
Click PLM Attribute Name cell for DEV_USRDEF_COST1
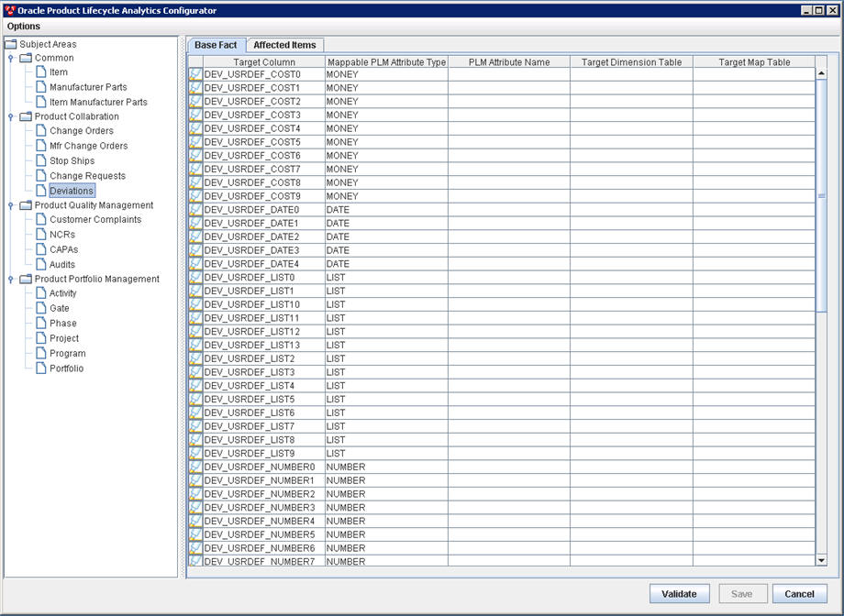[x=509, y=88]
